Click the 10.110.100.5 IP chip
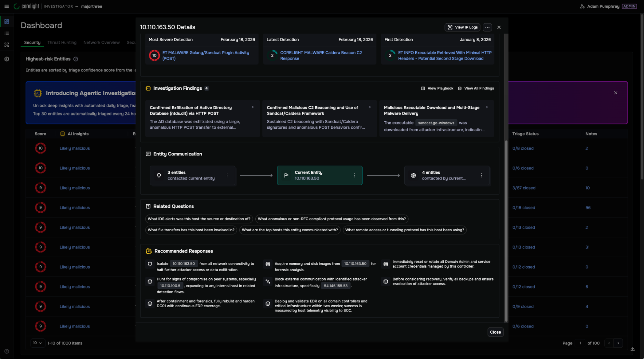Viewport: 644px width, 359px height. (170, 286)
